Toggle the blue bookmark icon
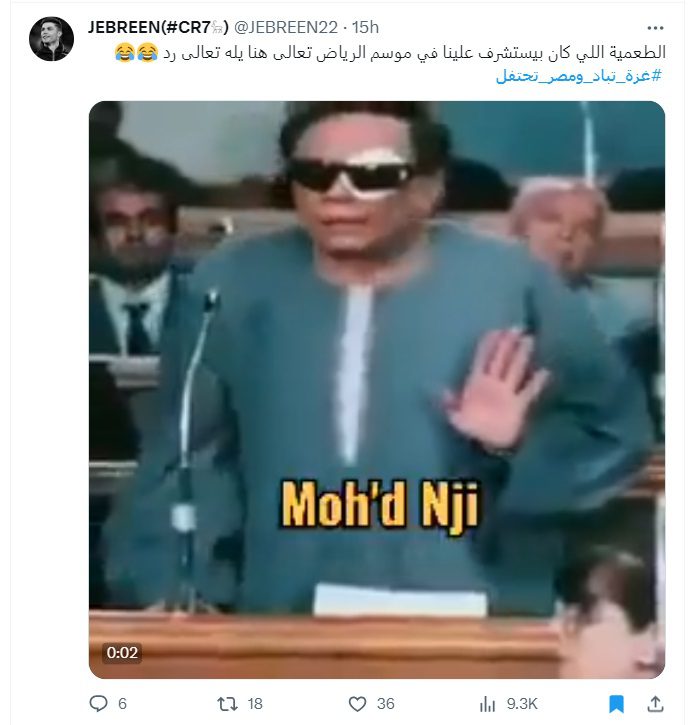Viewport: 695px width, 725px height. point(616,704)
